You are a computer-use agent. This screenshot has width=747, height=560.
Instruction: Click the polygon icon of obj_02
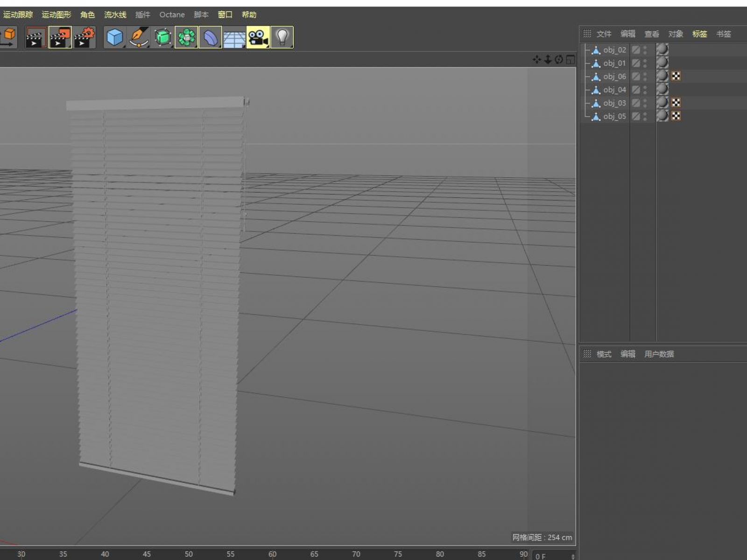(x=596, y=50)
